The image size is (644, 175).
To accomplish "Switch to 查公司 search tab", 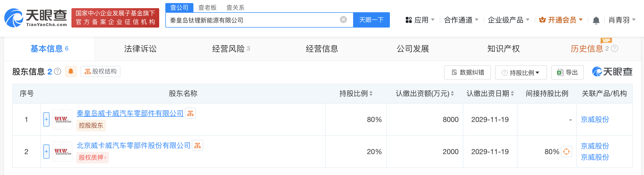I will point(179,8).
